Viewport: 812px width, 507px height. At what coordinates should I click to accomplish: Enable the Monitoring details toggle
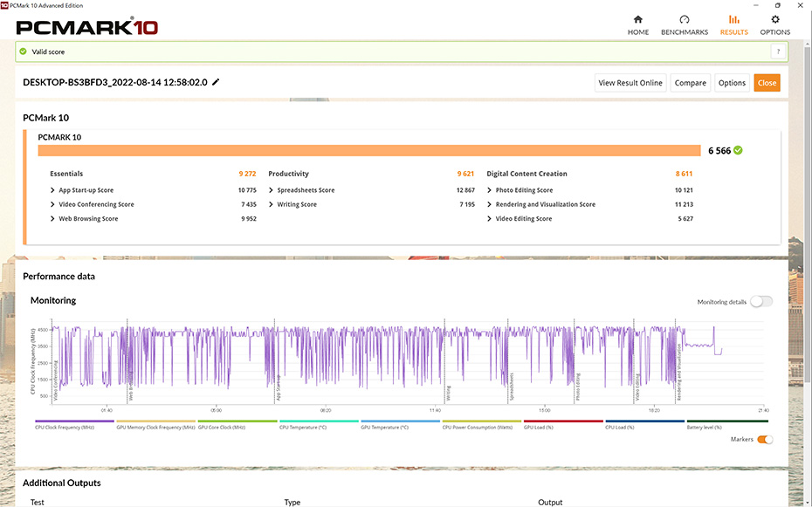(760, 302)
